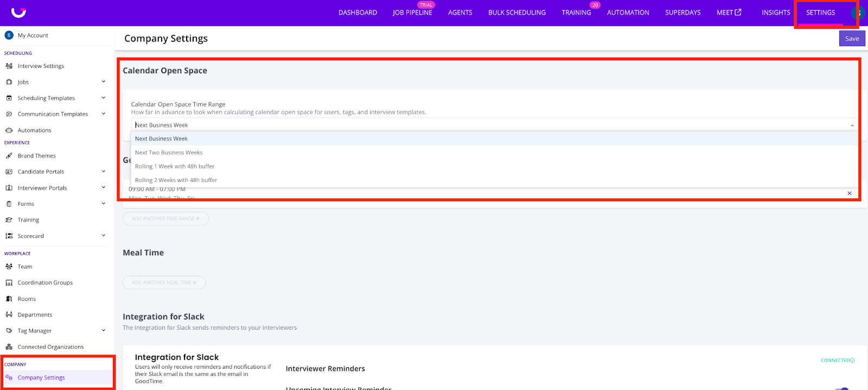Open the Job Pipeline tab
This screenshot has width=868, height=390.
pyautogui.click(x=412, y=12)
